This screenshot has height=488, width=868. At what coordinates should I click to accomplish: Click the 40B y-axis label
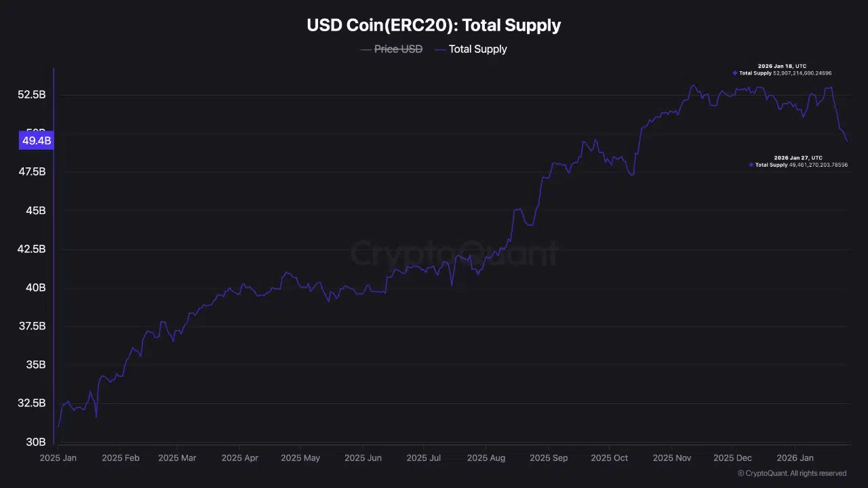click(x=36, y=287)
